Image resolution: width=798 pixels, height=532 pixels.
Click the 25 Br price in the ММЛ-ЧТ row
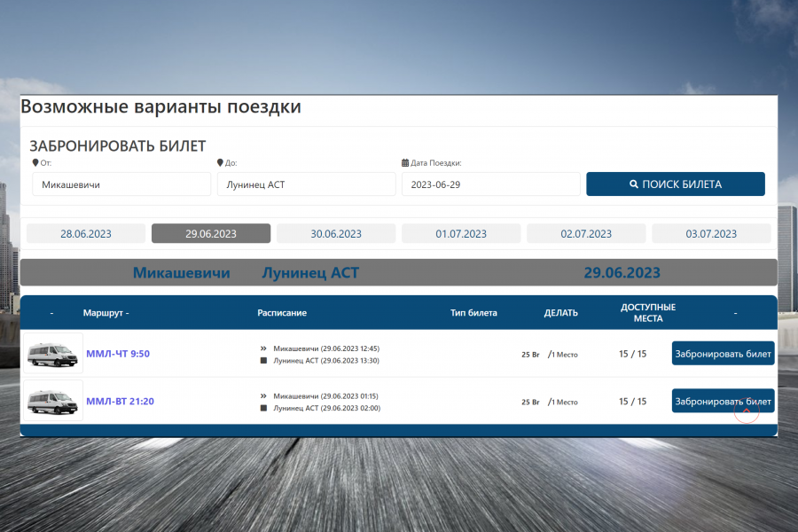click(530, 355)
